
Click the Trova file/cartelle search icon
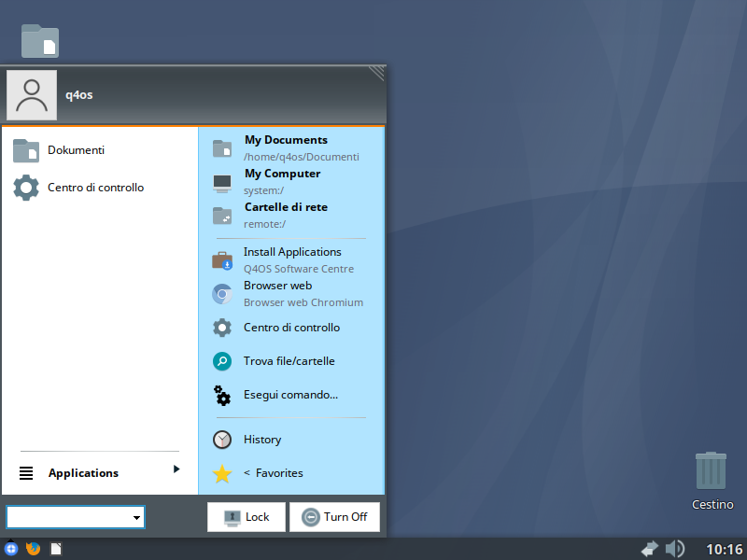(x=222, y=361)
